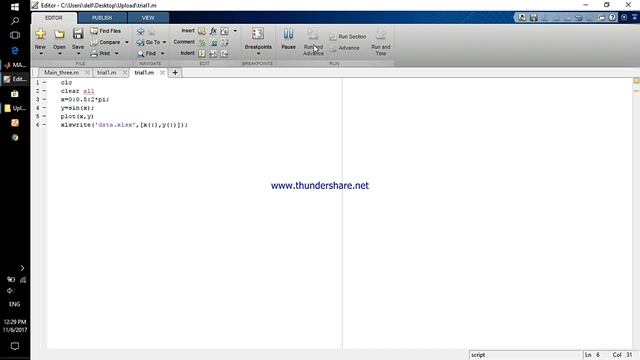640x360 pixels.
Task: Toggle breakpoint dash on line 6
Action: click(x=44, y=124)
